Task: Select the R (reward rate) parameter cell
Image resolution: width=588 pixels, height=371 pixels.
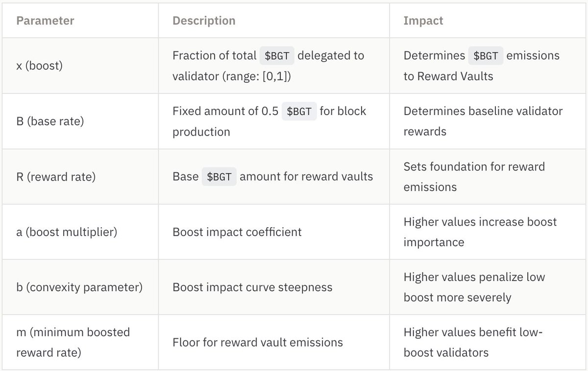Action: point(56,176)
